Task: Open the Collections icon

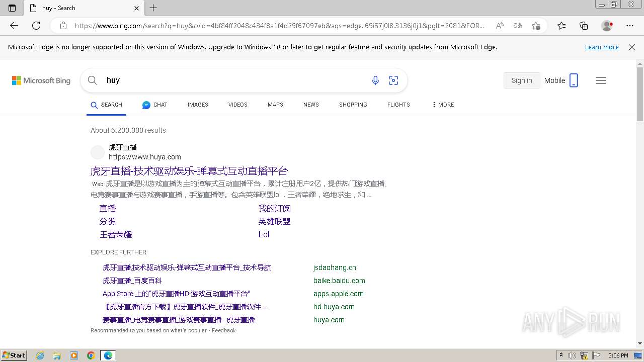Action: pyautogui.click(x=584, y=25)
